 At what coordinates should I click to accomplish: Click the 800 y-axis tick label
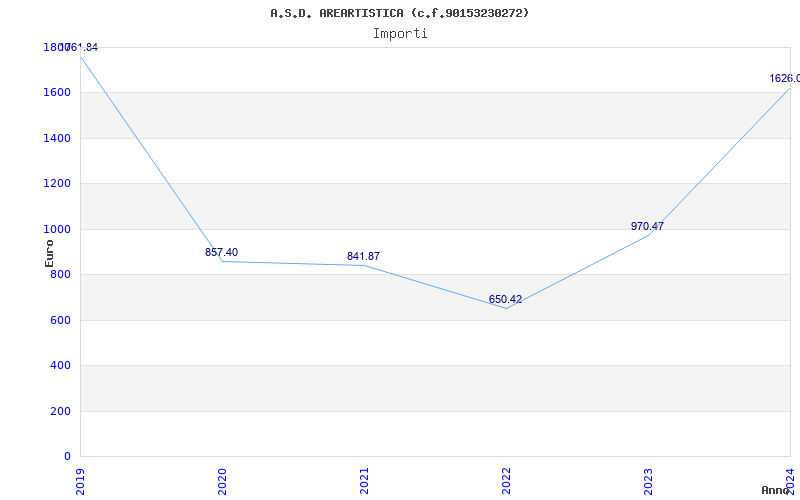tap(60, 274)
